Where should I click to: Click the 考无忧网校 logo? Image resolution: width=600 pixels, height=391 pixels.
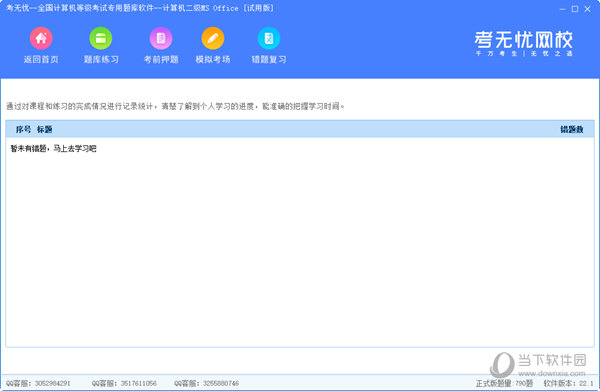(524, 43)
